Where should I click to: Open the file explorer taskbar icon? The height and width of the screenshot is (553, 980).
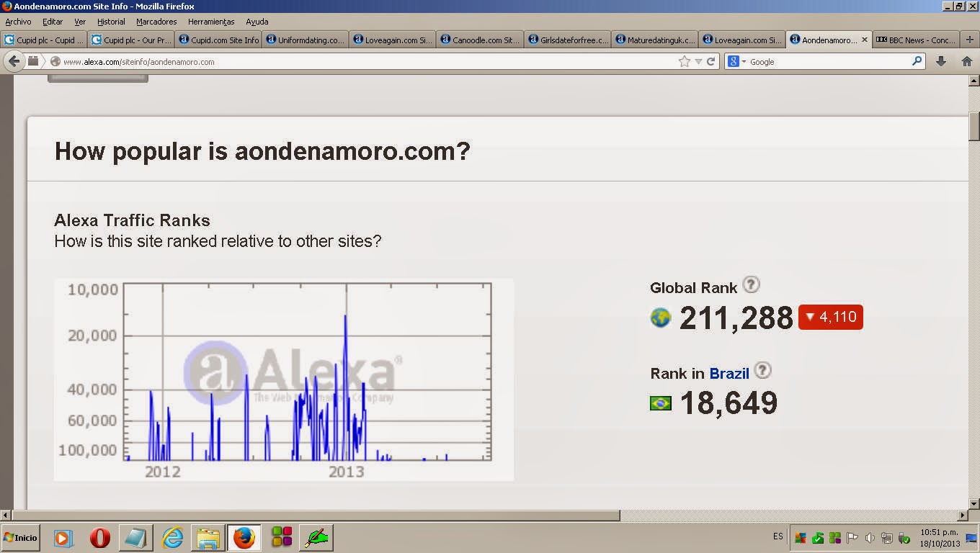pos(208,538)
